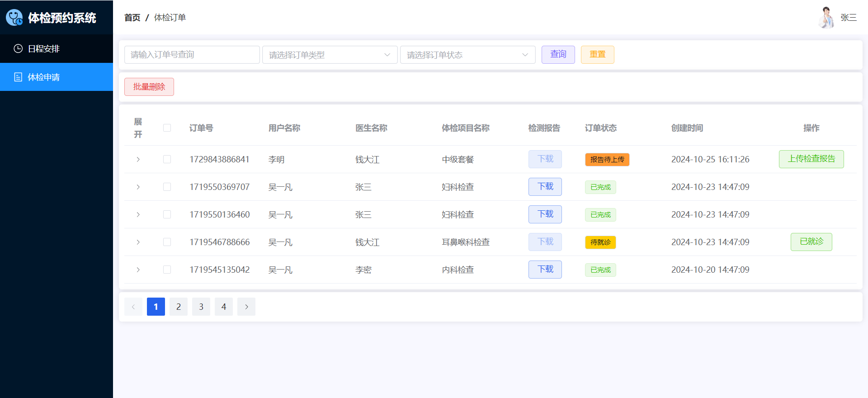Open the 请选择订单状态 dropdown
868x398 pixels.
[467, 55]
